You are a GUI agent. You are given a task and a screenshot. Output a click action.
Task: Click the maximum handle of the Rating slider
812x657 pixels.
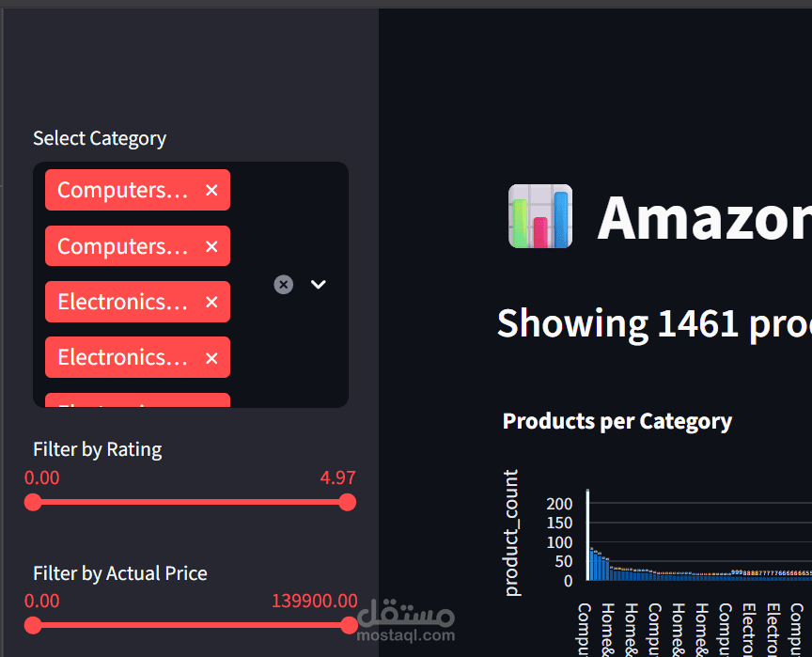click(x=348, y=502)
